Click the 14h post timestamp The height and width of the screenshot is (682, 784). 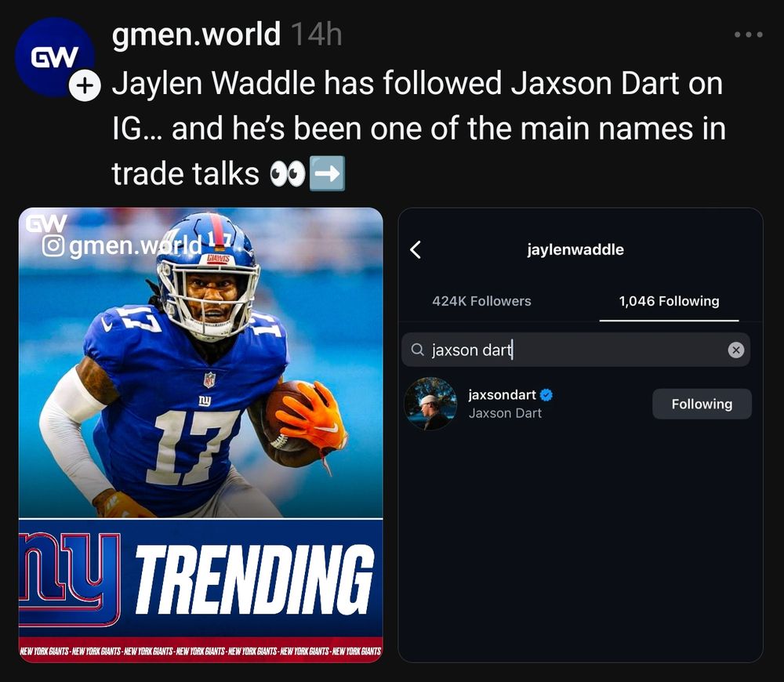click(316, 35)
